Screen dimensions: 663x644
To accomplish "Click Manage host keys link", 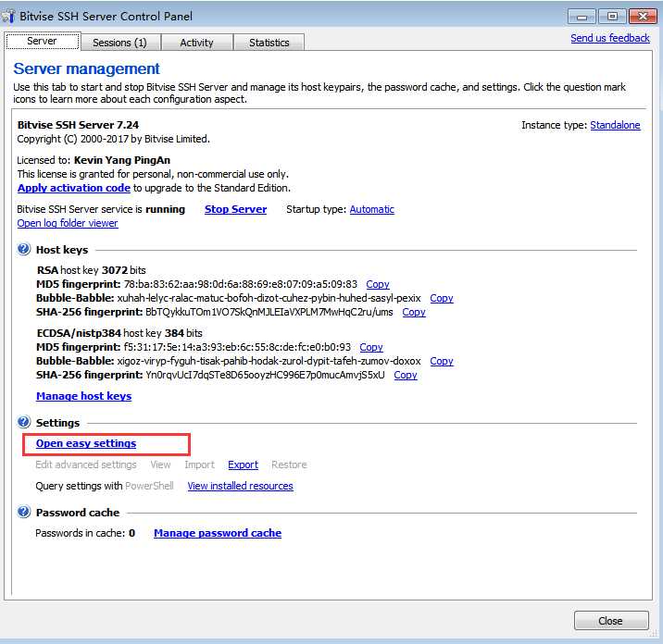I will pos(83,396).
